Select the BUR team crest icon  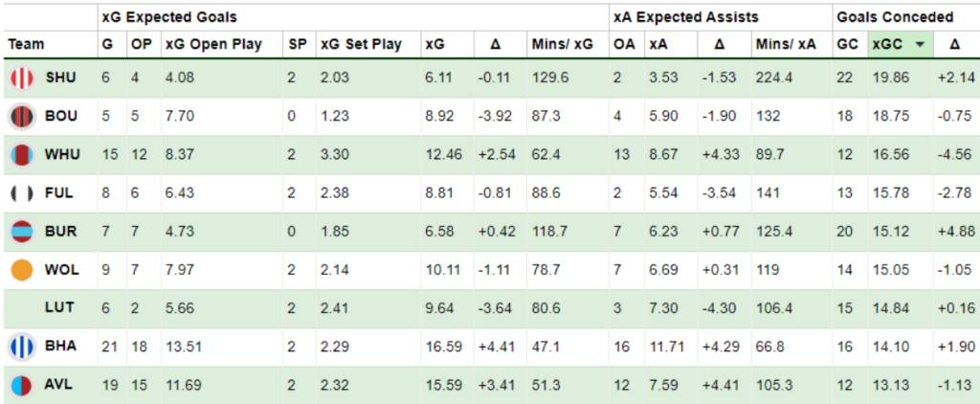[x=22, y=232]
